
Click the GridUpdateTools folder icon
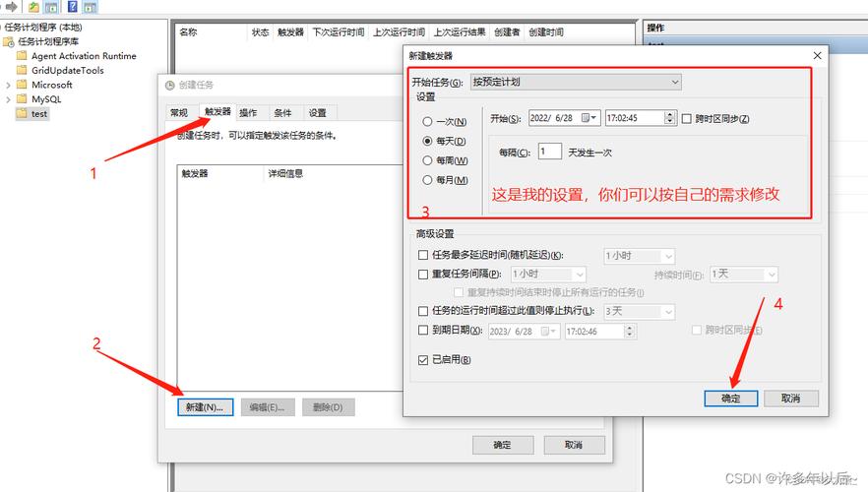pos(22,70)
